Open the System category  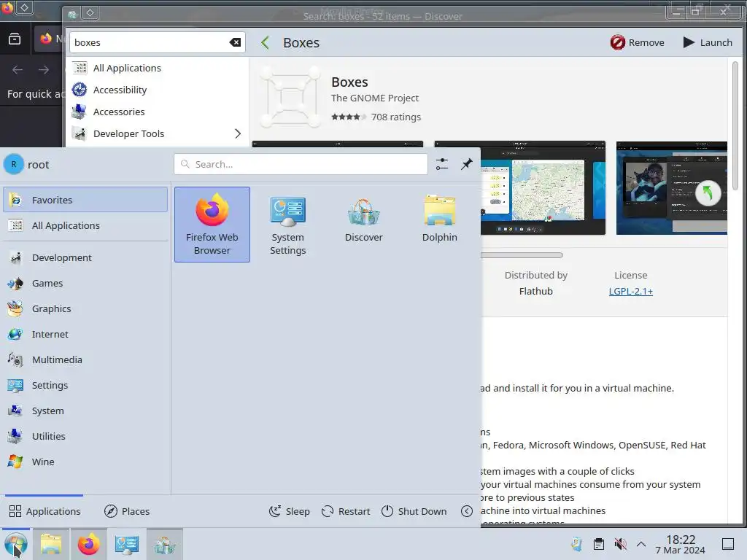pos(85,411)
